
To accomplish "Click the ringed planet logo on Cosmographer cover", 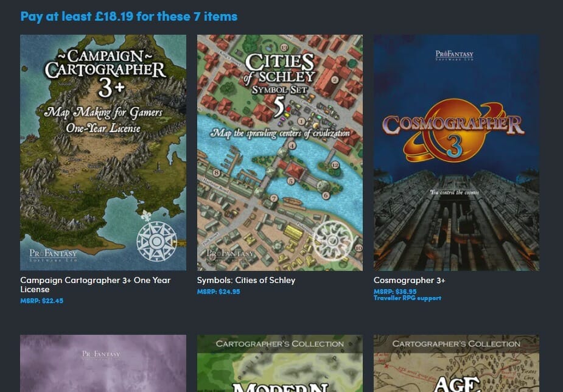I will (x=454, y=131).
